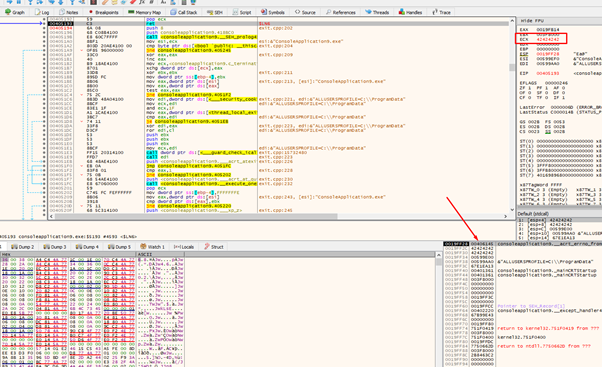Open the Graph tab

click(x=15, y=12)
